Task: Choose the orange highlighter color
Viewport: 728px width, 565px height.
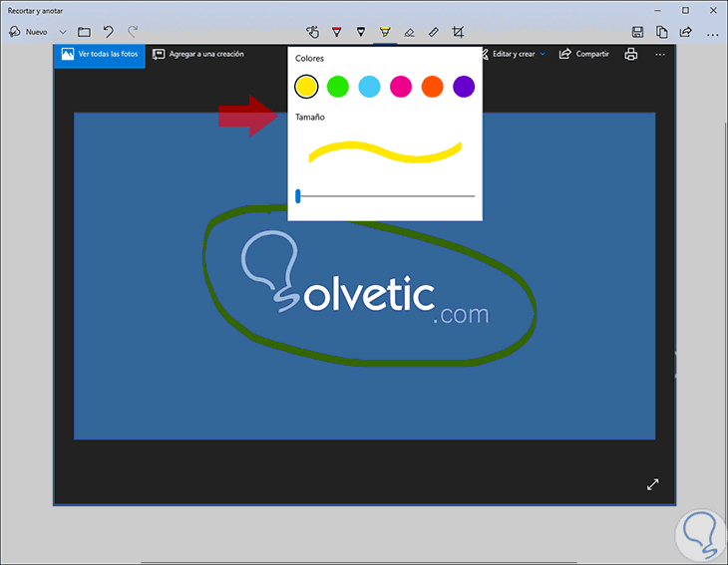Action: coord(432,87)
